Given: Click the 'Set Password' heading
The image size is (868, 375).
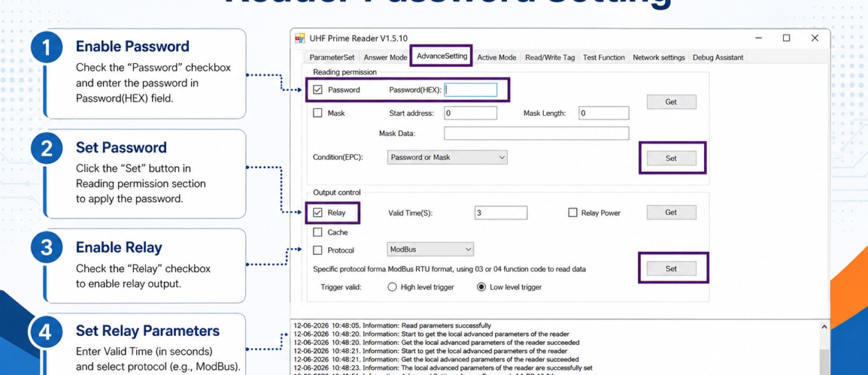Looking at the screenshot, I should (x=122, y=147).
